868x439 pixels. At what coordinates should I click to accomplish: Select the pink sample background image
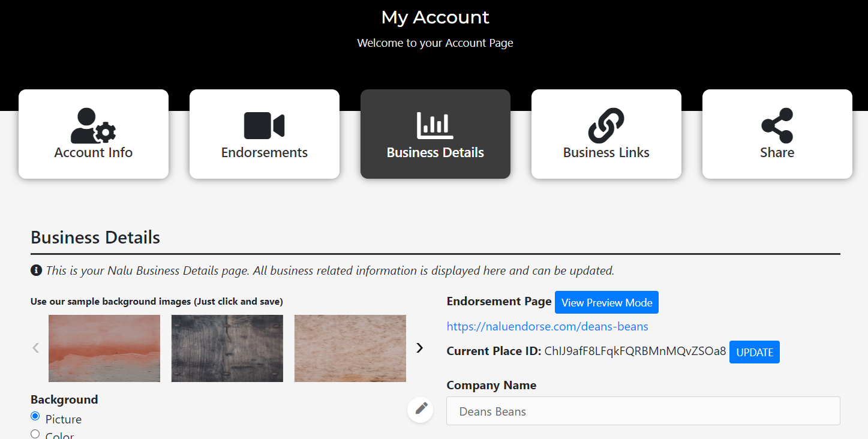click(104, 348)
